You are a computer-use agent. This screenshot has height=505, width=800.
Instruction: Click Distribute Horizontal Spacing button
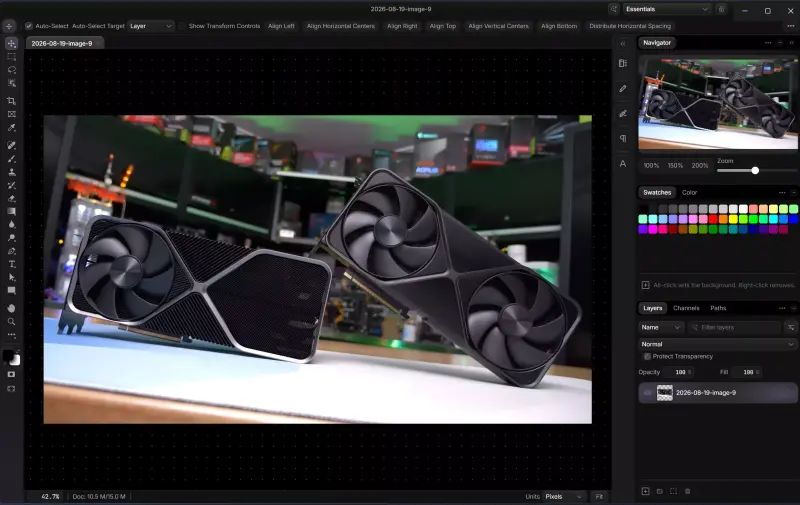click(630, 26)
